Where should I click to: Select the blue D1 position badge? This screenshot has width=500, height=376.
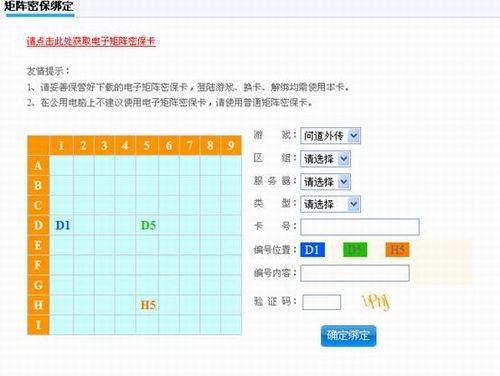coord(312,250)
